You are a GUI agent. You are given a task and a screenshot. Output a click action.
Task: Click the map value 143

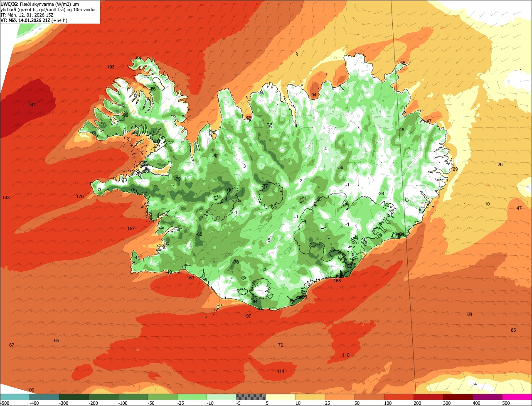(6, 198)
